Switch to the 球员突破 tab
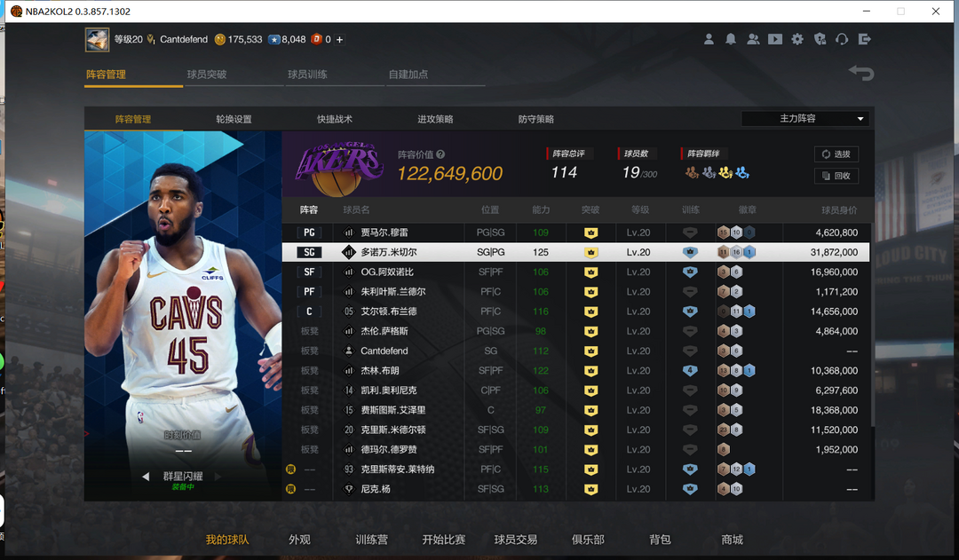This screenshot has width=959, height=560. tap(207, 75)
